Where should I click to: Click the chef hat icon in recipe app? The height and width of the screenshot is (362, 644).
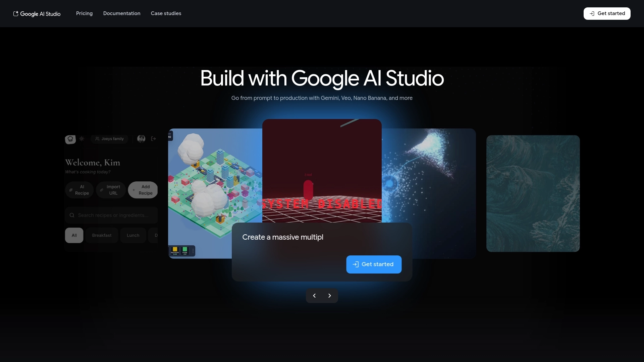[x=70, y=139]
